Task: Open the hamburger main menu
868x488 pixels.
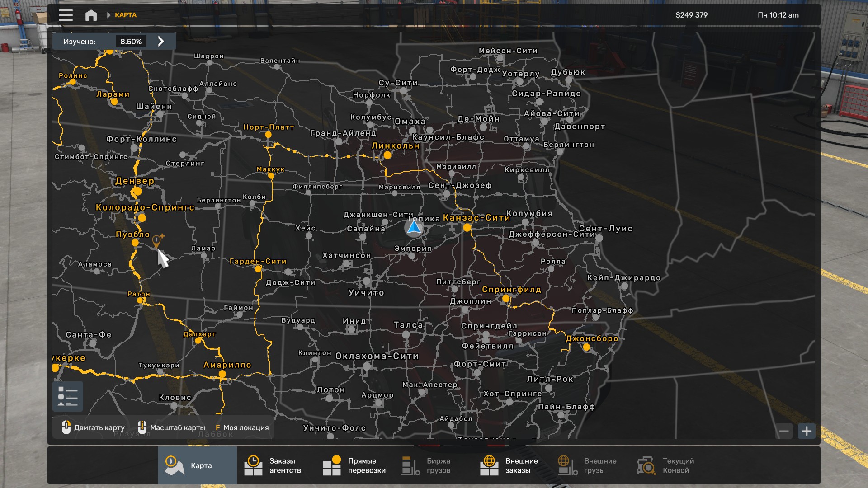Action: pos(66,15)
